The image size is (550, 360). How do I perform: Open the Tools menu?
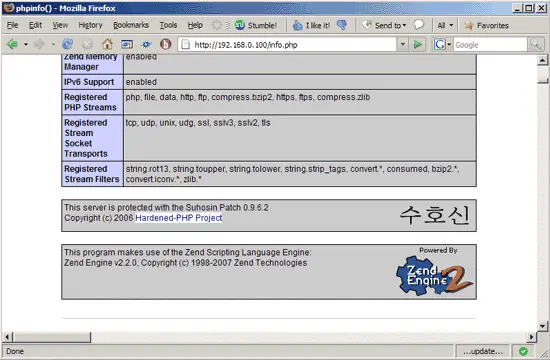tap(168, 25)
